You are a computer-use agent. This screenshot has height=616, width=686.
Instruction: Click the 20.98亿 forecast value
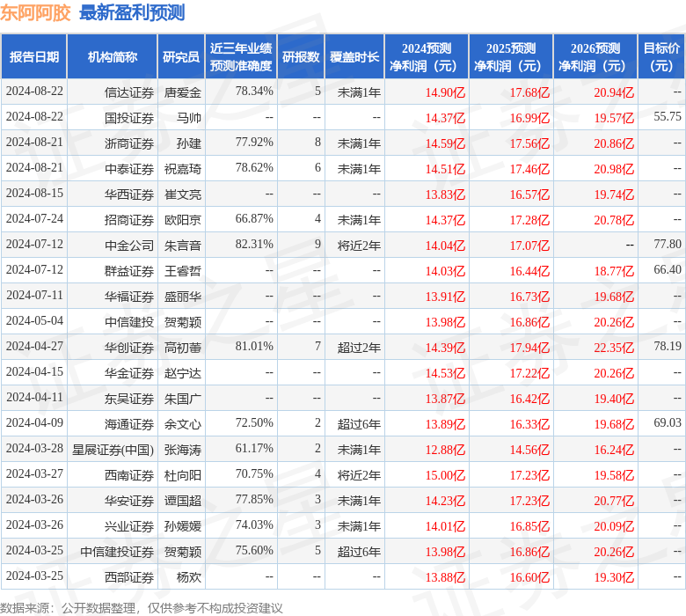pos(614,169)
